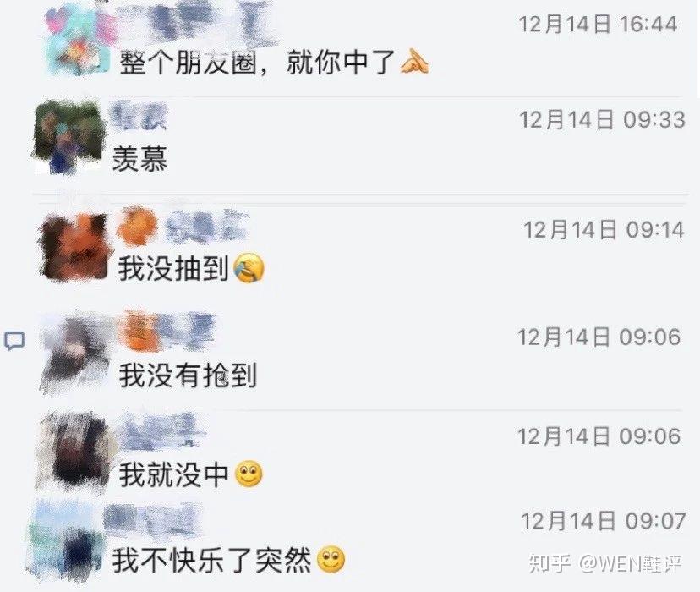
Task: Select the '羡慕' comment text
Action: coord(139,159)
